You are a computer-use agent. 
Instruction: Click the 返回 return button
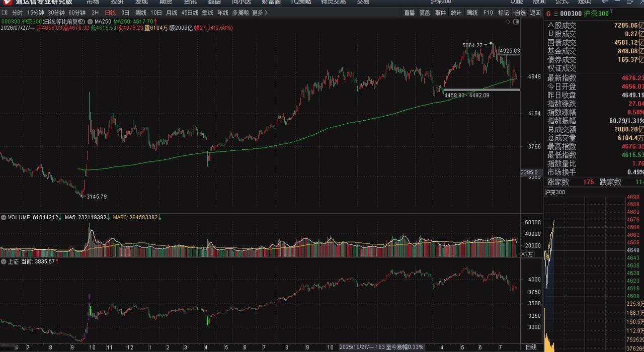pyautogui.click(x=535, y=13)
